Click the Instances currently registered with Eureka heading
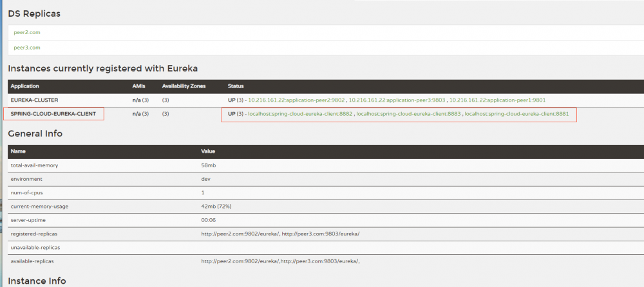644x287 pixels. (x=103, y=69)
